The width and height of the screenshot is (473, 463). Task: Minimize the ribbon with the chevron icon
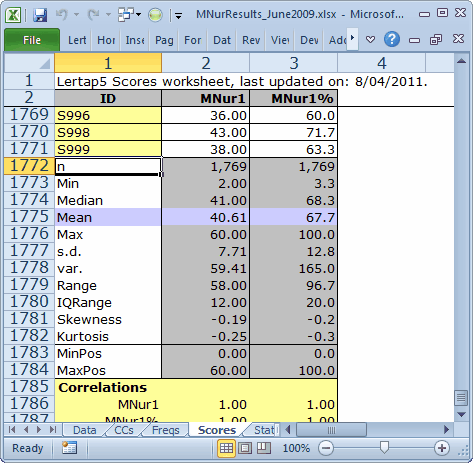click(x=370, y=40)
